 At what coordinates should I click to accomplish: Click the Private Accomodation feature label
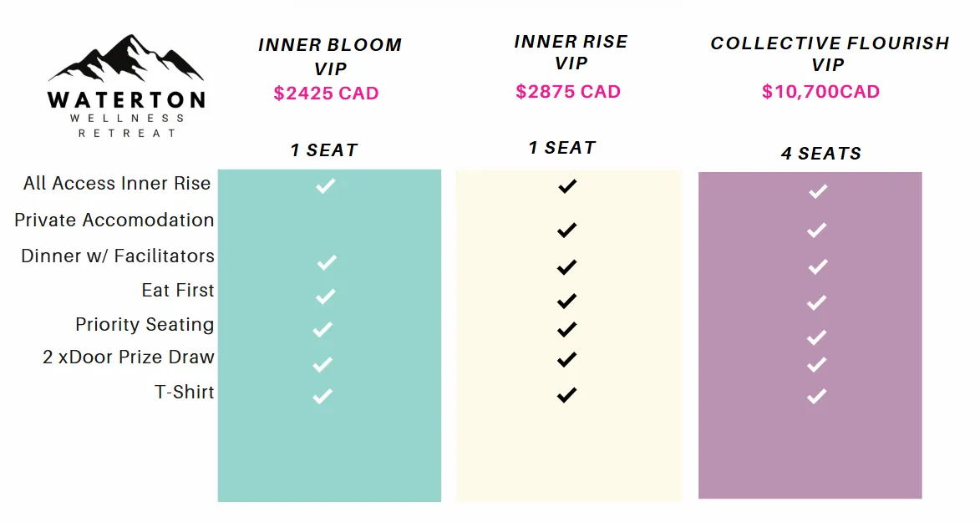pyautogui.click(x=114, y=220)
